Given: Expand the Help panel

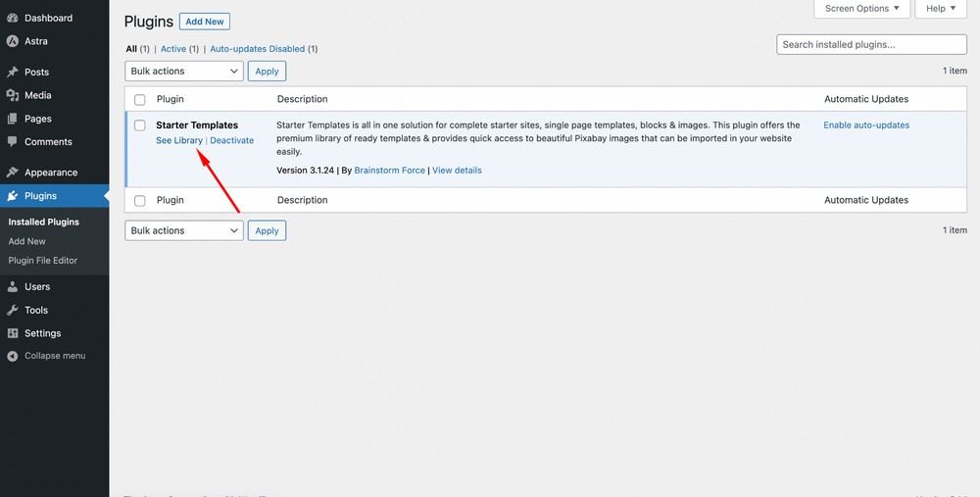Looking at the screenshot, I should click(x=941, y=9).
